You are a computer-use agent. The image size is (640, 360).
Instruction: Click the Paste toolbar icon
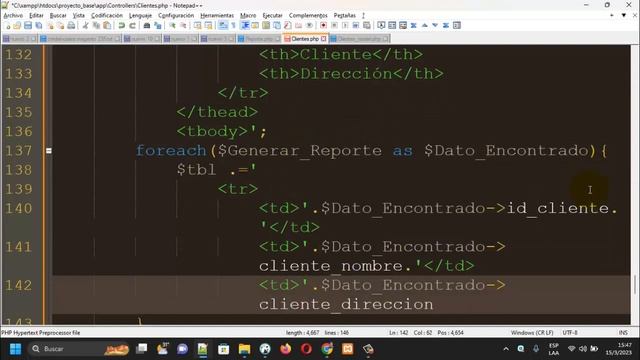[x=107, y=25]
